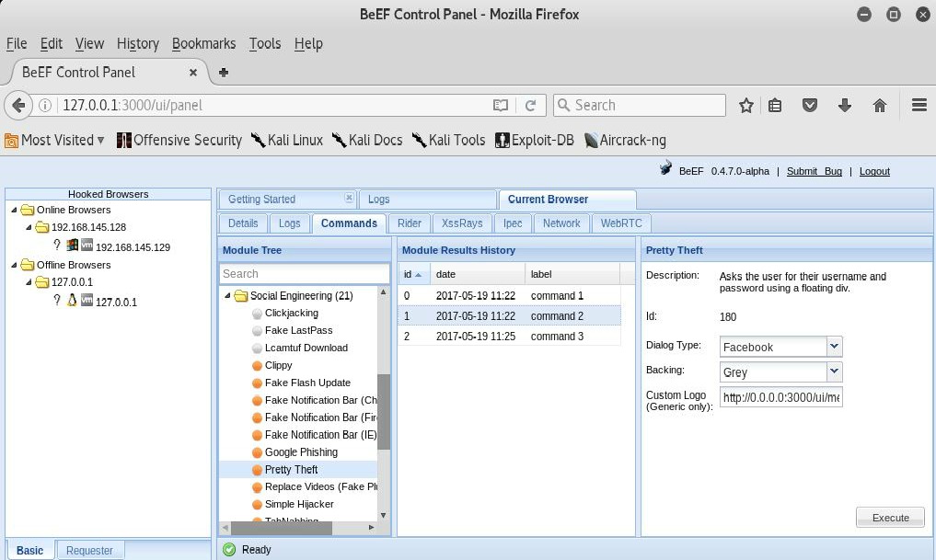The height and width of the screenshot is (560, 936).
Task: Switch to the WebRTC tab
Action: (621, 223)
